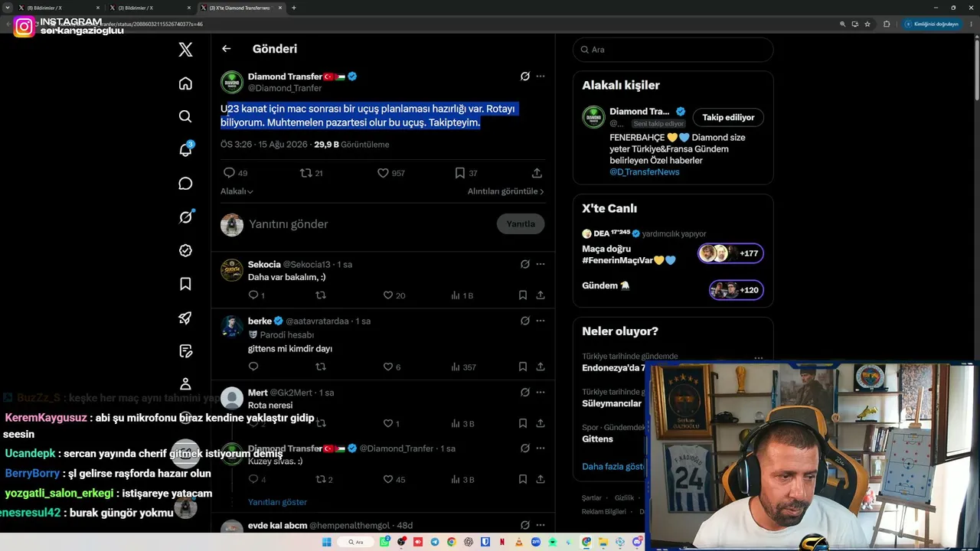Join the Gündem live space +120
This screenshot has width=980, height=551.
click(736, 290)
